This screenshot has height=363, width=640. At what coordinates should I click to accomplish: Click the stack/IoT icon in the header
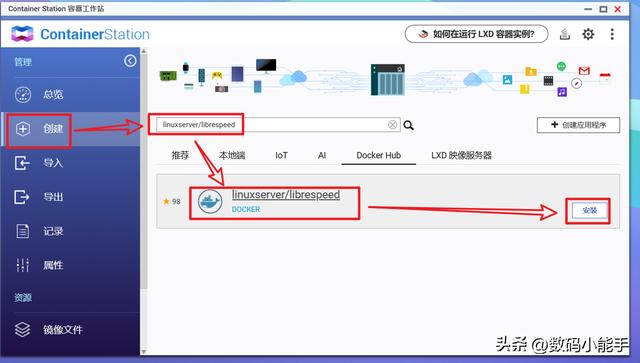[x=565, y=34]
